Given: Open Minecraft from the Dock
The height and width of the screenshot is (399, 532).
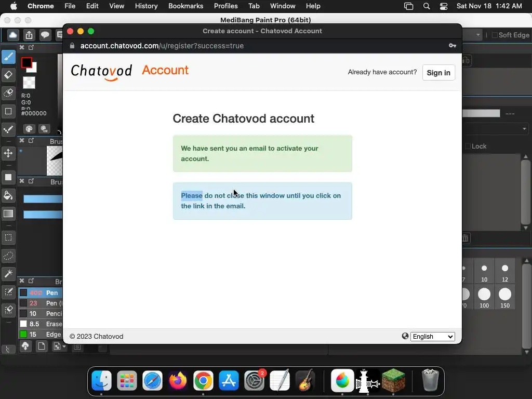Looking at the screenshot, I should coord(394,381).
